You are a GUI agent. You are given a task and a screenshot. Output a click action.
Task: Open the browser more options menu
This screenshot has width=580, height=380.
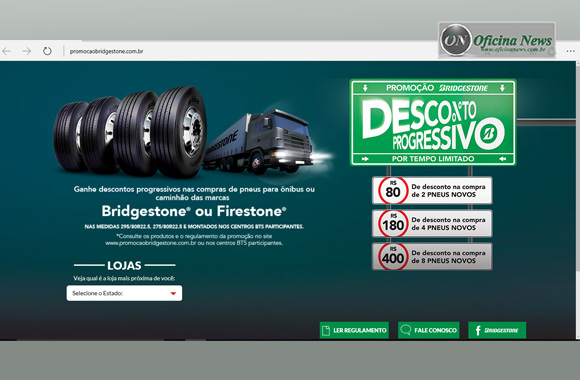point(570,51)
